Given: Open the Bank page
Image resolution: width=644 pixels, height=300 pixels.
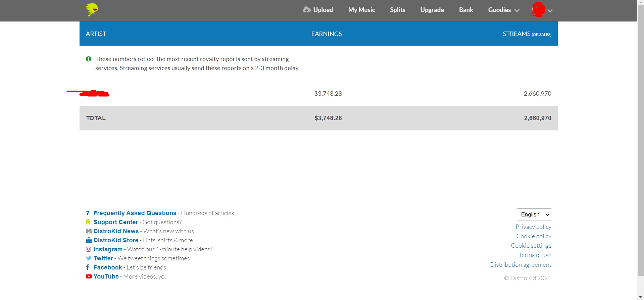Looking at the screenshot, I should [x=466, y=10].
